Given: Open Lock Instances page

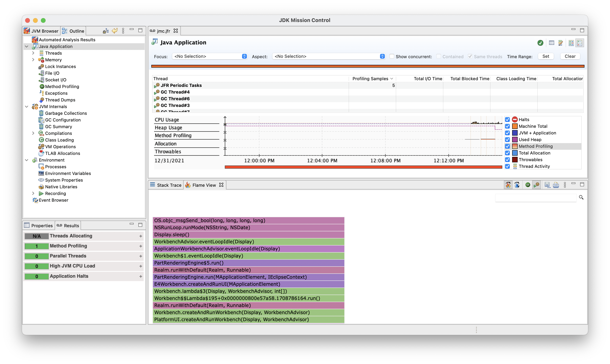Looking at the screenshot, I should point(60,66).
